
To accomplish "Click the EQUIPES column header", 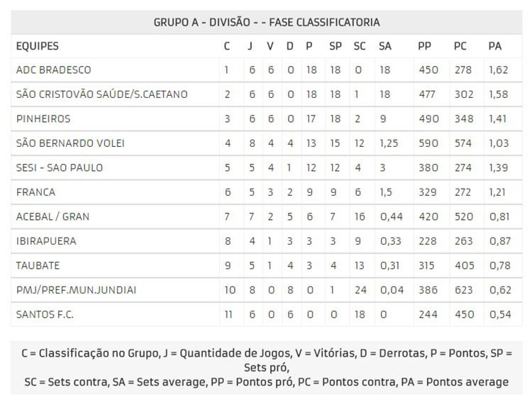I will pos(38,46).
